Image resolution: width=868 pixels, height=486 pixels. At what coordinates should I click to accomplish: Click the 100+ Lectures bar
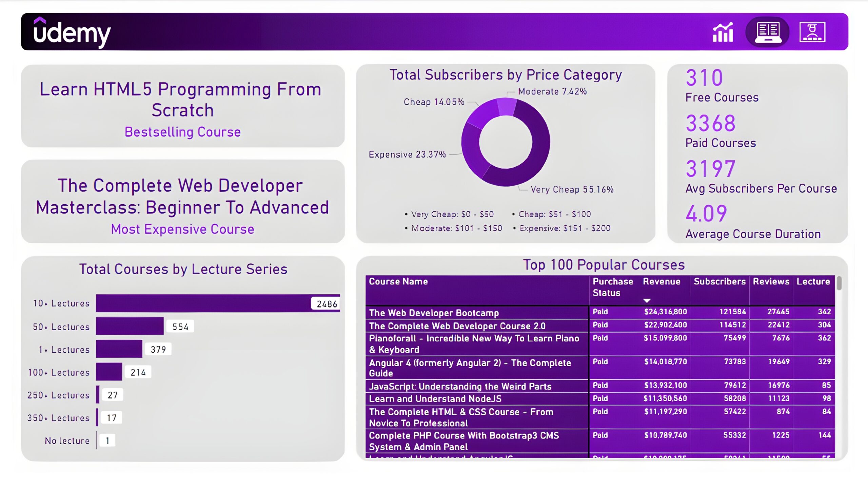tap(109, 372)
